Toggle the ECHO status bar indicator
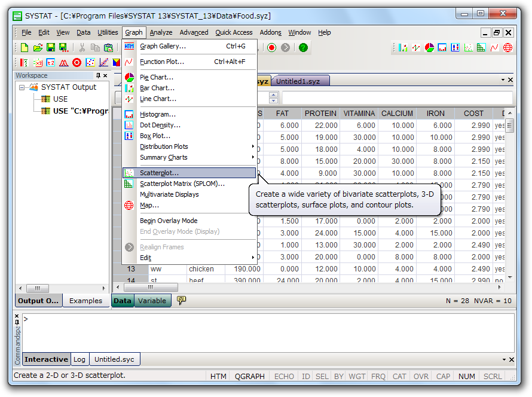Screen dimensions: 532x397 point(284,376)
